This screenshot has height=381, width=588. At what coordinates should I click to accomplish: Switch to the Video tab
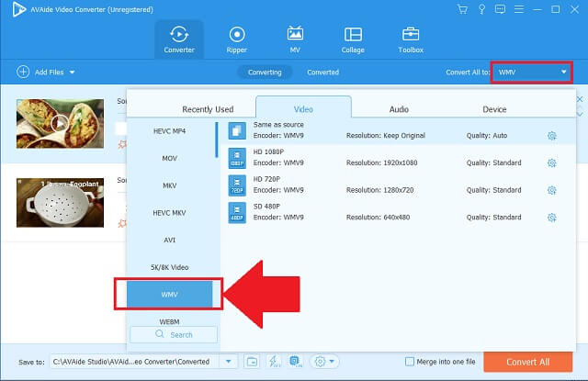point(303,108)
